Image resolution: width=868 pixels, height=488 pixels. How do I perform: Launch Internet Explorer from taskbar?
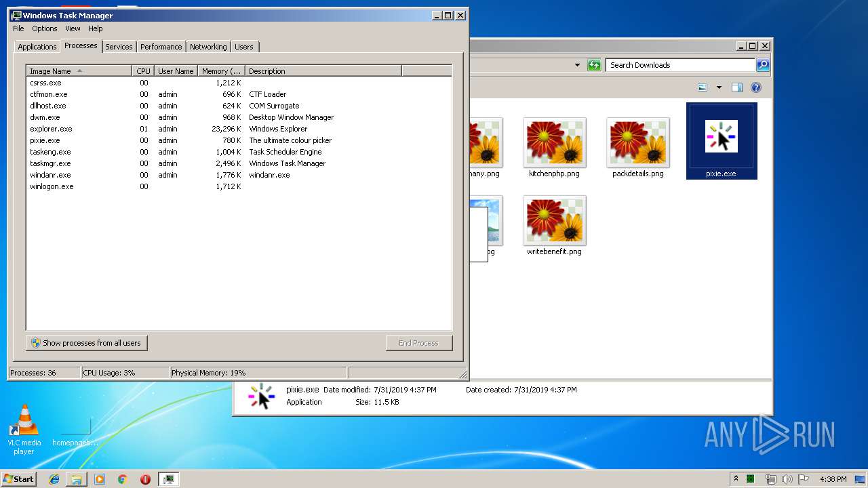pos(54,479)
